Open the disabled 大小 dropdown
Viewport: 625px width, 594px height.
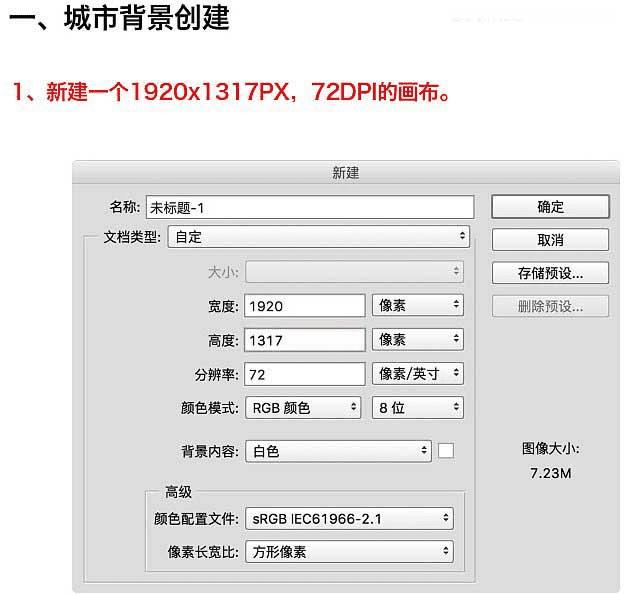354,272
